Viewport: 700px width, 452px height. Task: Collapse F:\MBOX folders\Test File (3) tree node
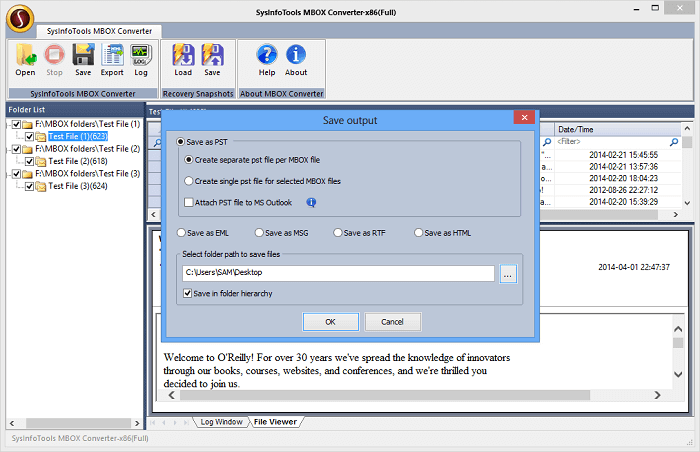click(8, 174)
